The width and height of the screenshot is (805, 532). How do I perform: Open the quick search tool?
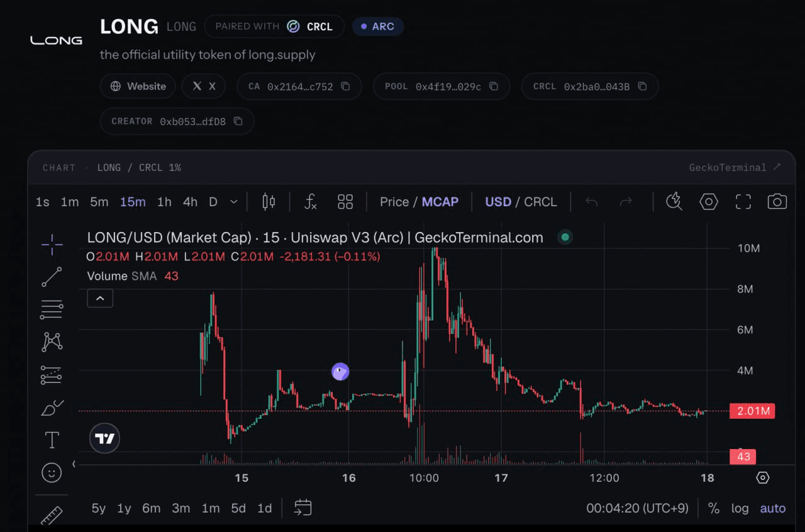click(x=674, y=202)
